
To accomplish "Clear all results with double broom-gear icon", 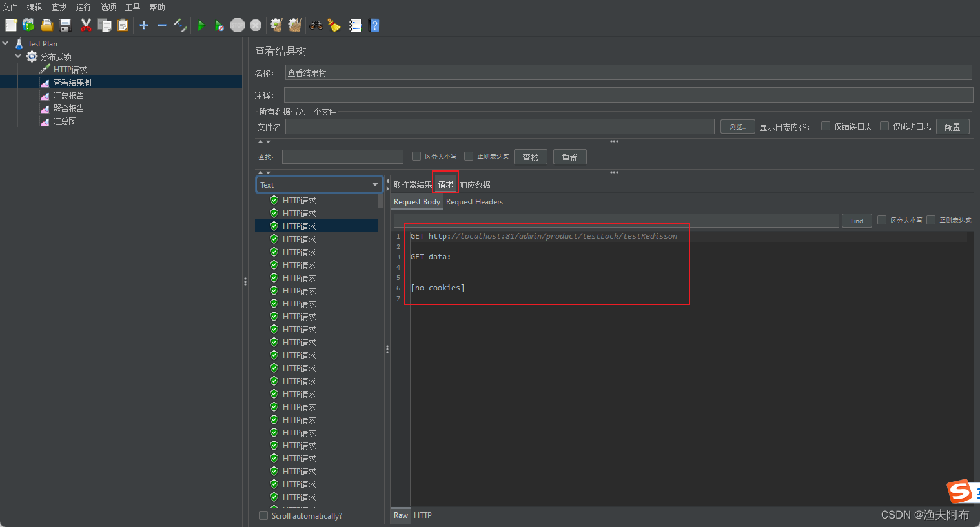I will (x=295, y=25).
